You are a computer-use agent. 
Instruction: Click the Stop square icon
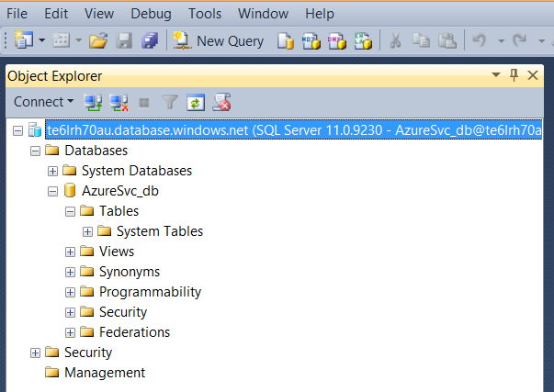pos(144,103)
